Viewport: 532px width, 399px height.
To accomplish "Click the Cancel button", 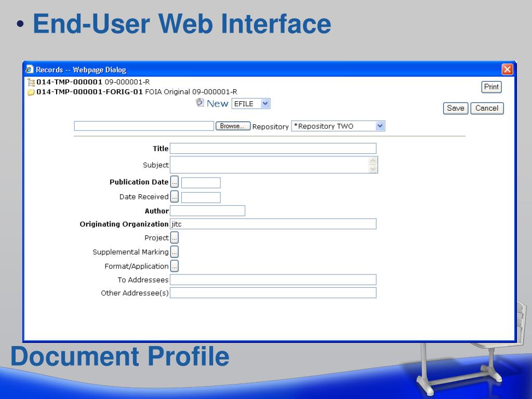I will 487,108.
